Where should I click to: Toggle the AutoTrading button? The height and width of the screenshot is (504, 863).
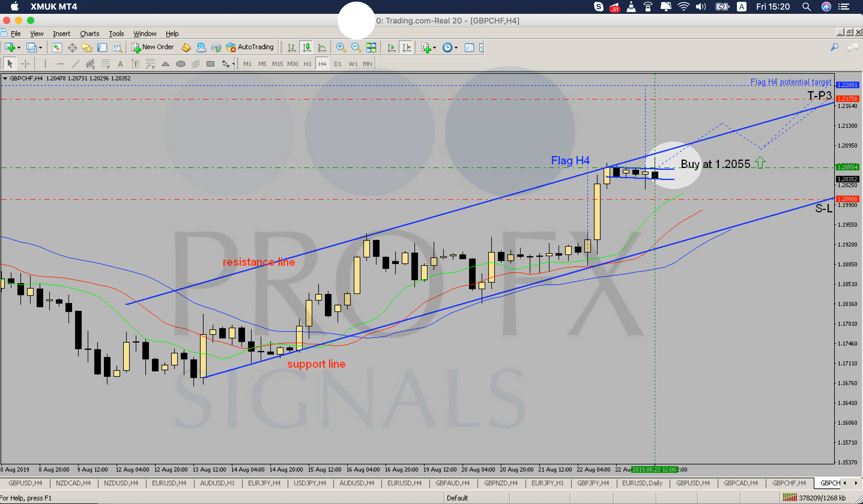(x=250, y=47)
